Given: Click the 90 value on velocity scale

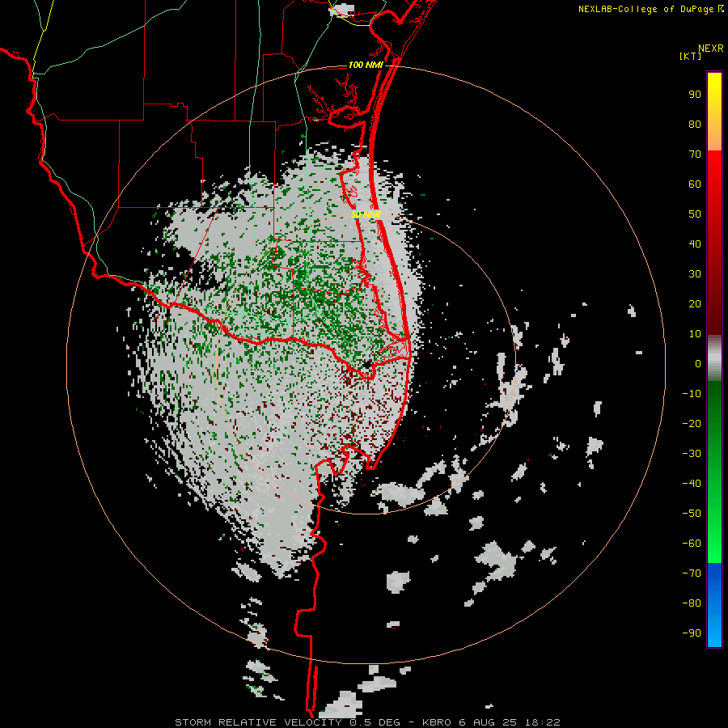Looking at the screenshot, I should point(695,95).
